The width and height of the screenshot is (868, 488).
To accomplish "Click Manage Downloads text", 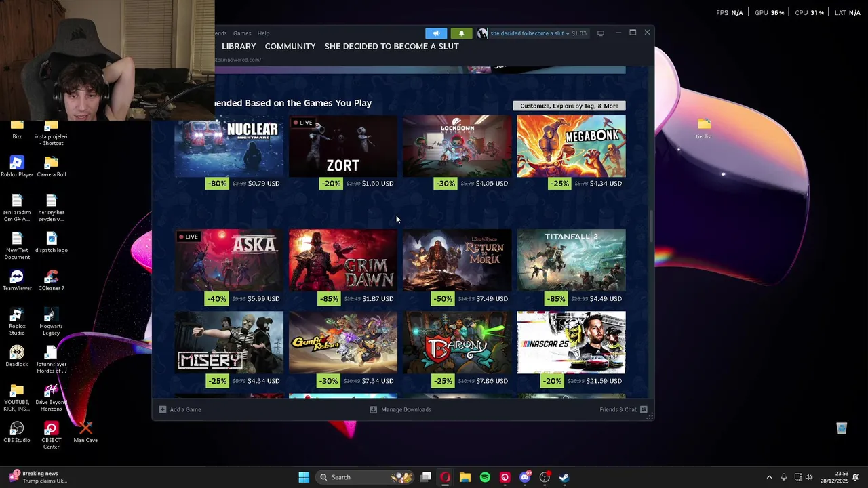I will [x=406, y=409].
